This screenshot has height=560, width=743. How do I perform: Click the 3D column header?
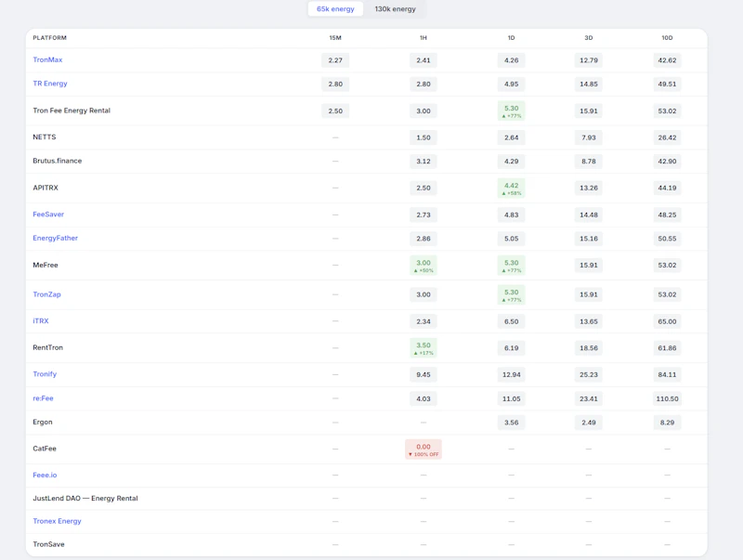(589, 38)
